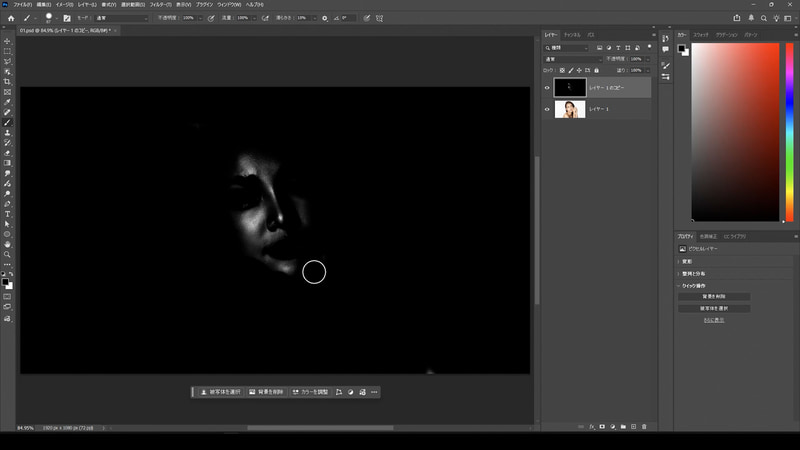The image size is (800, 450).
Task: Delete layer with trash icon
Action: tap(644, 427)
